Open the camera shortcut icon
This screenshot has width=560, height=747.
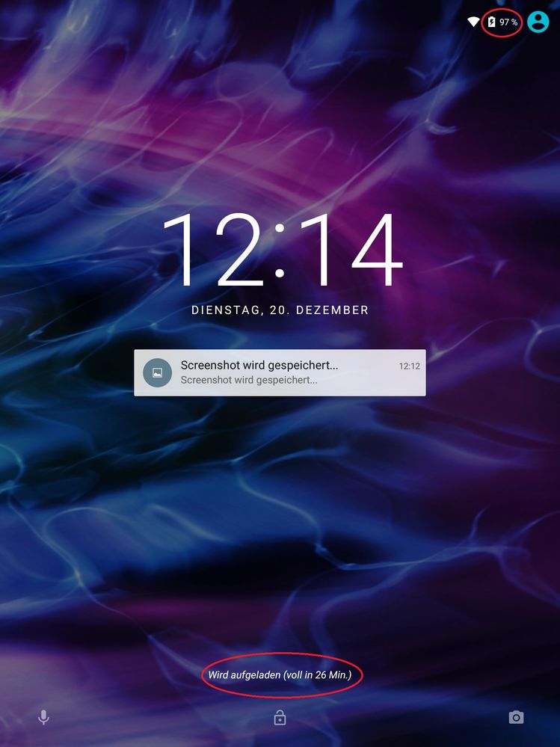coord(516,717)
